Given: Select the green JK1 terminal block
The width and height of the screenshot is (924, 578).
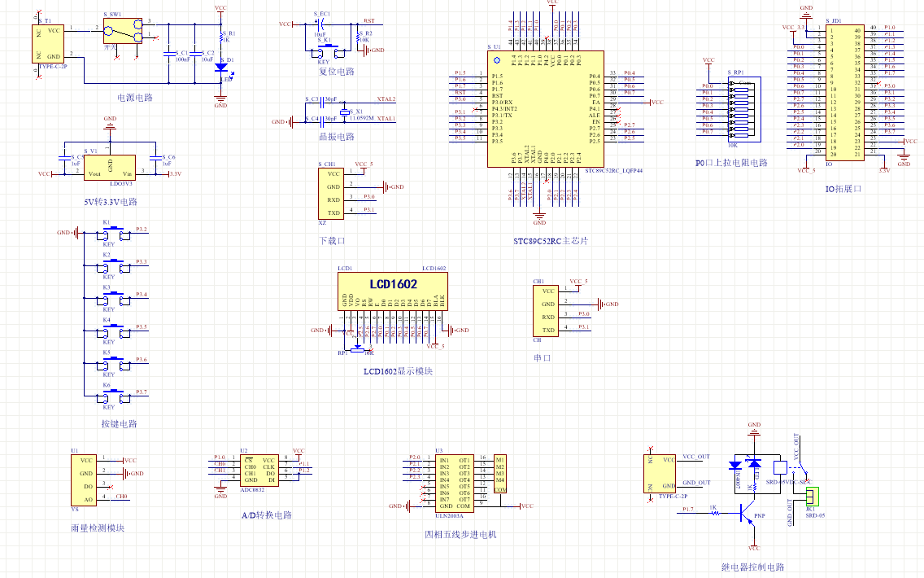Looking at the screenshot, I should click(x=813, y=496).
